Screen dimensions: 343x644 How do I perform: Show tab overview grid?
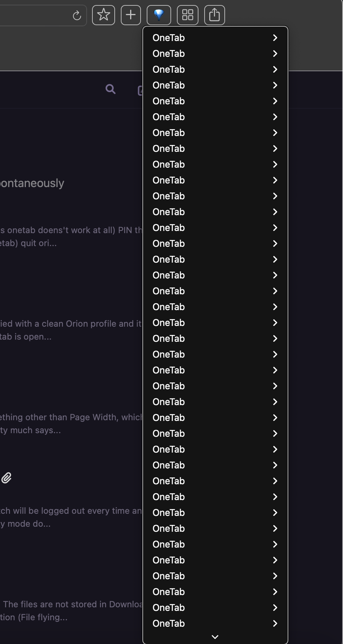[x=188, y=15]
